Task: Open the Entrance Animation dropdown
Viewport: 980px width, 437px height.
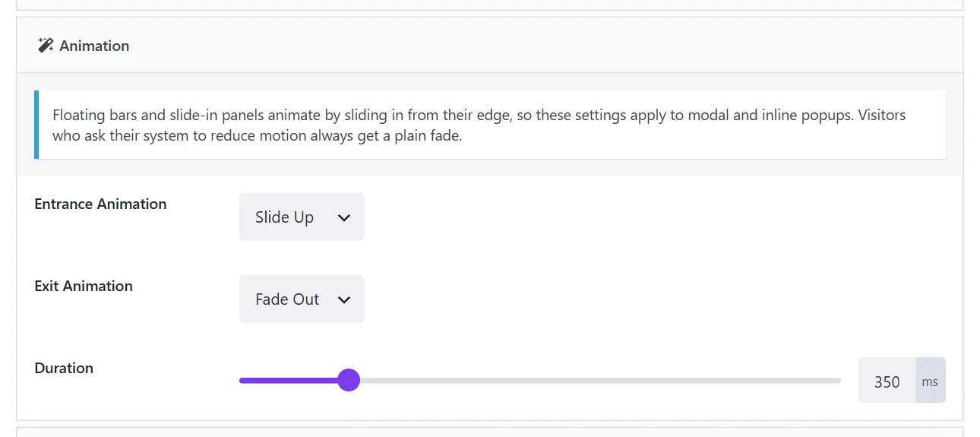Action: [302, 217]
